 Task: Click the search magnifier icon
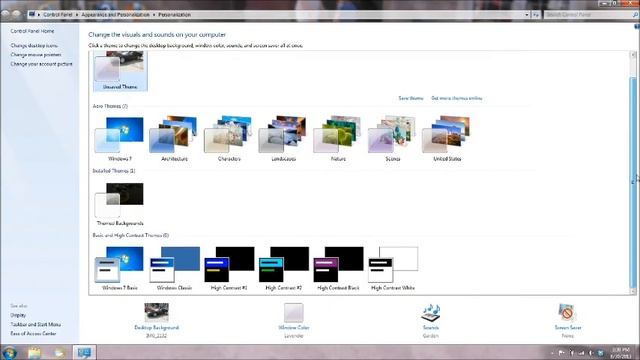pos(635,15)
